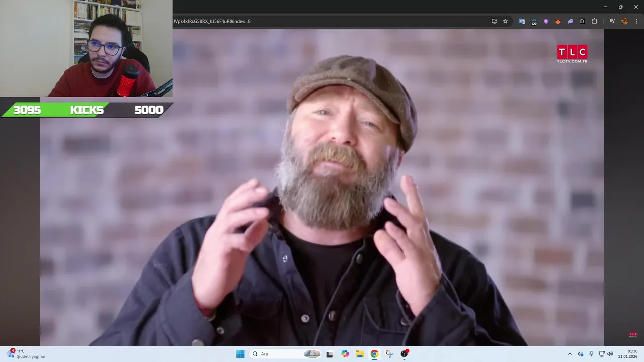Click the TLC logo in the video
The height and width of the screenshot is (362, 644).
[x=572, y=54]
